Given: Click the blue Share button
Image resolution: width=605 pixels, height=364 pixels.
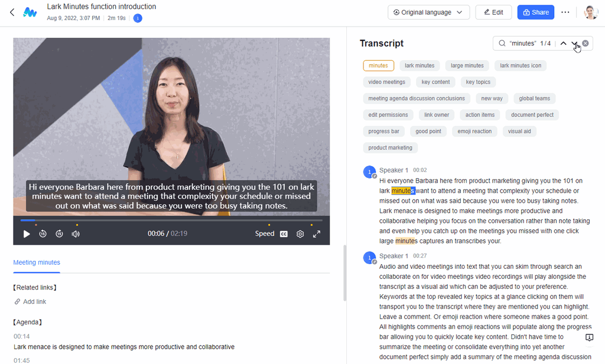Looking at the screenshot, I should coord(535,12).
